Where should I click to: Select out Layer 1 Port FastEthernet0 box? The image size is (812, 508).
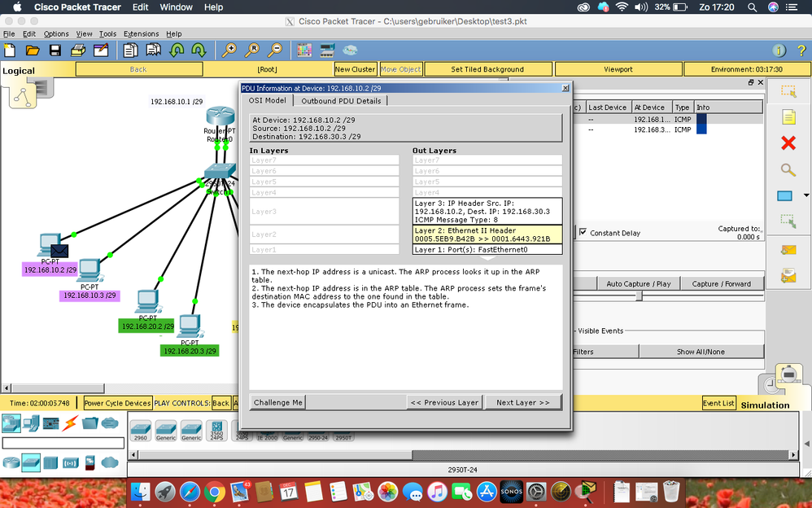point(487,249)
